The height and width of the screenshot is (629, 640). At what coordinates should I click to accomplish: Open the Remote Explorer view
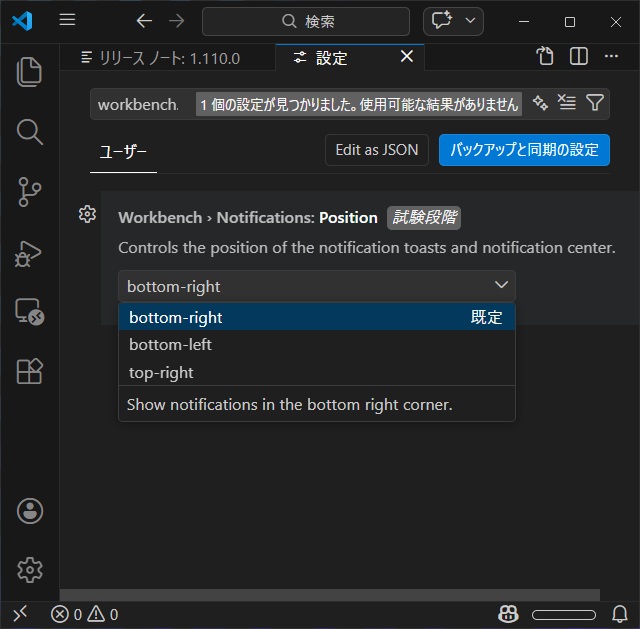click(30, 312)
